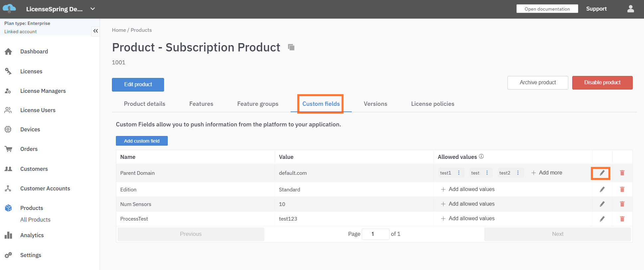
Task: Expand the LicenseSpring account dropdown
Action: (x=93, y=9)
